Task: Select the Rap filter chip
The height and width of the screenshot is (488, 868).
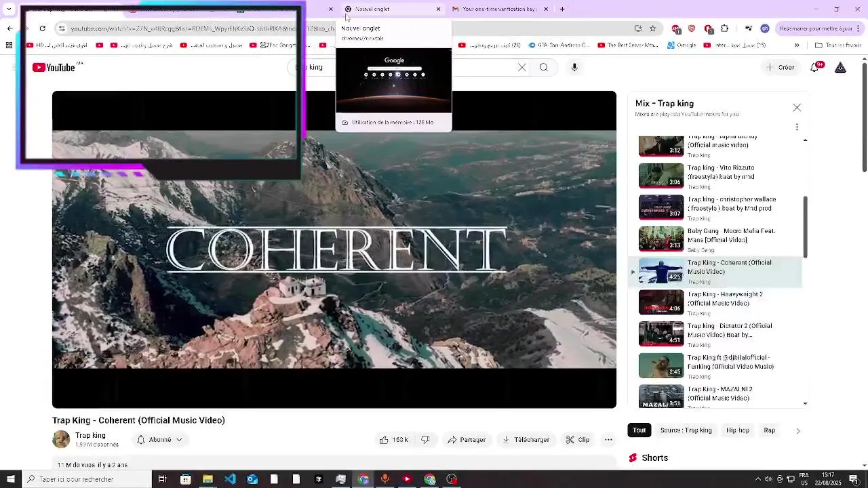Action: tap(770, 430)
